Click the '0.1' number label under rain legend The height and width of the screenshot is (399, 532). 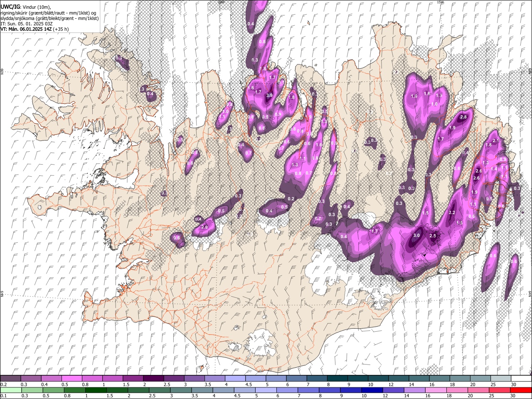3,396
